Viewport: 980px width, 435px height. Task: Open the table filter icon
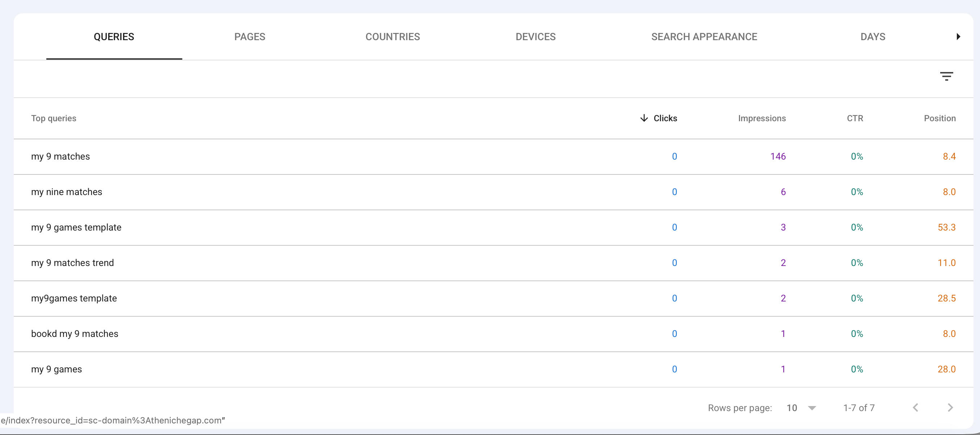[946, 76]
